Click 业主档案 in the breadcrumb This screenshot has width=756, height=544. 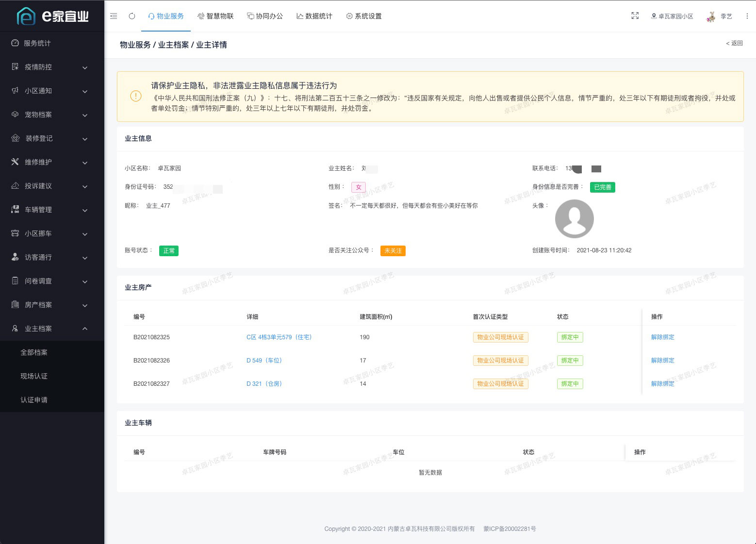(174, 45)
